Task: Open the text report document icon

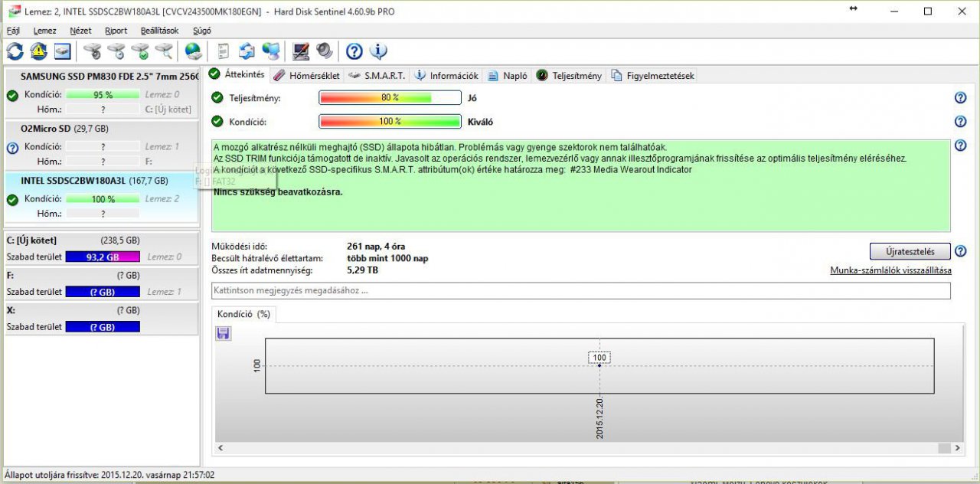Action: 224,51
